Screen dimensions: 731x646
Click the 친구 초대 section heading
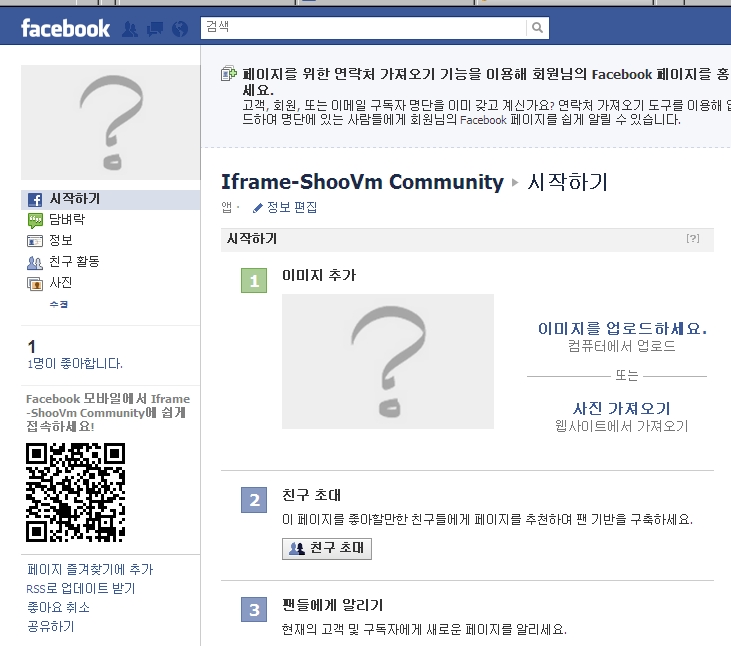click(311, 495)
